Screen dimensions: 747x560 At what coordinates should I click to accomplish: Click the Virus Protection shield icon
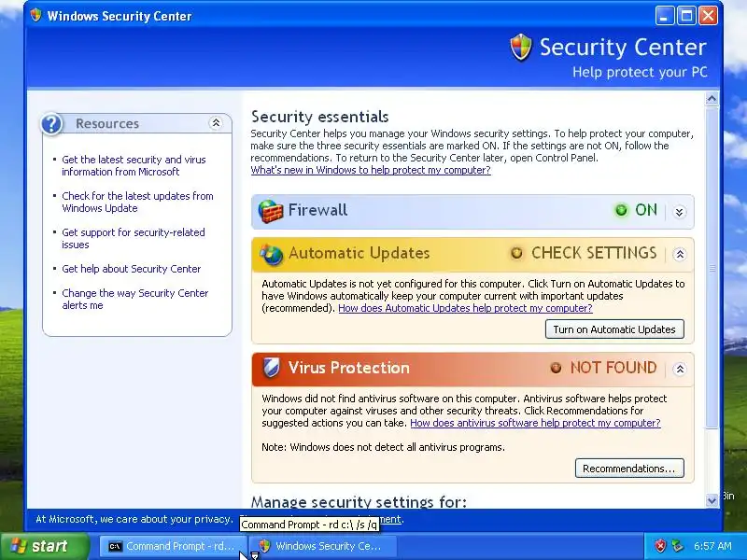271,368
